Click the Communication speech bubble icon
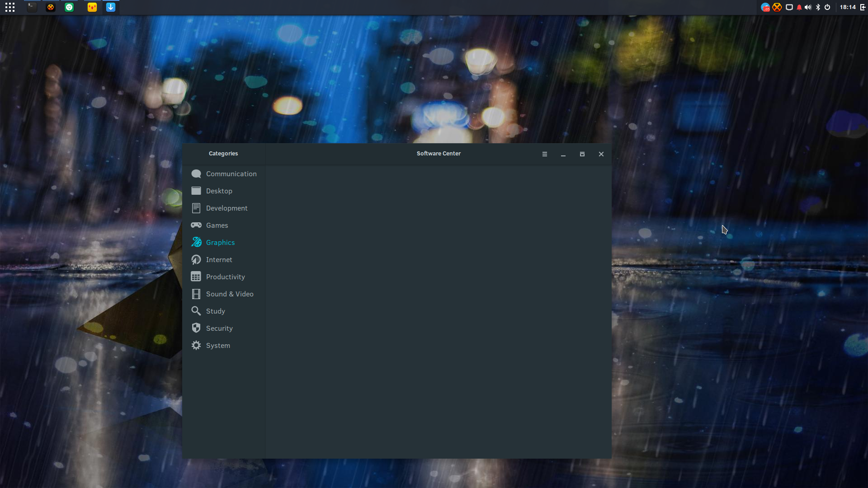This screenshot has width=868, height=488. [196, 174]
